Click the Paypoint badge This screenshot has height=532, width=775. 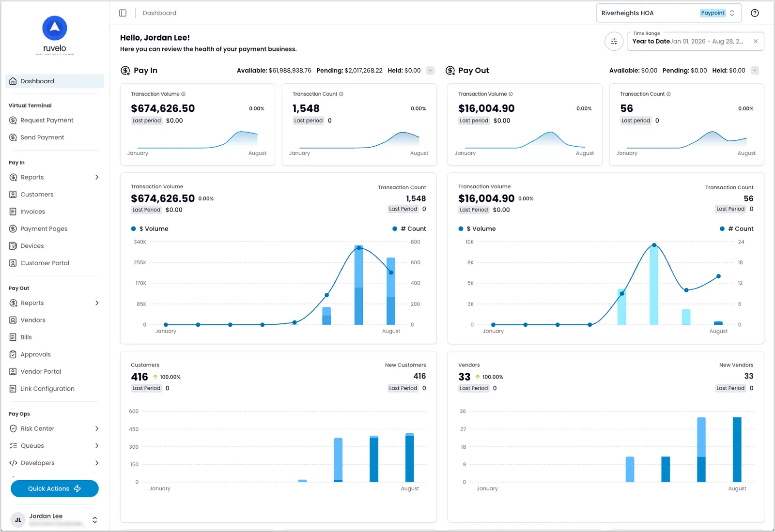[x=713, y=13]
